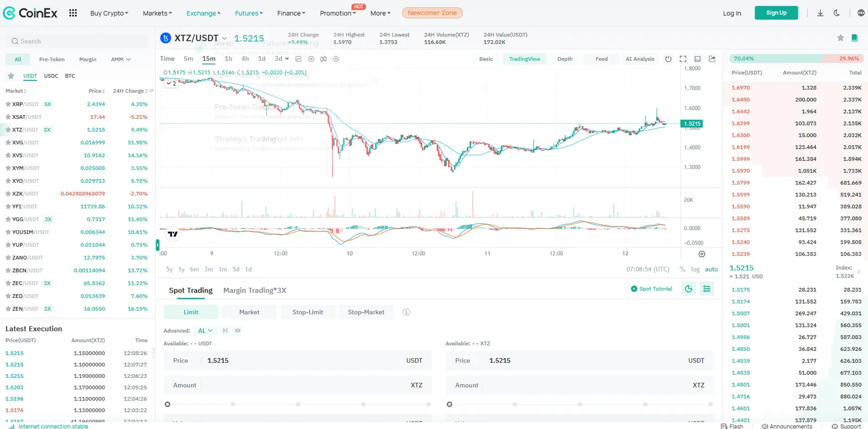The width and height of the screenshot is (868, 429).
Task: Click the add-indicator plus circle icon
Action: point(336,59)
